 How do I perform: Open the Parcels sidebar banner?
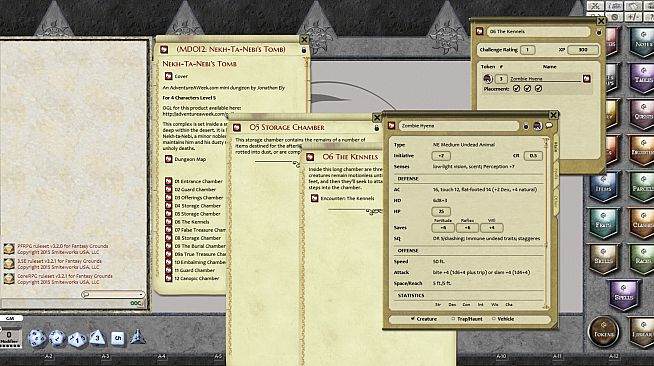click(x=642, y=188)
